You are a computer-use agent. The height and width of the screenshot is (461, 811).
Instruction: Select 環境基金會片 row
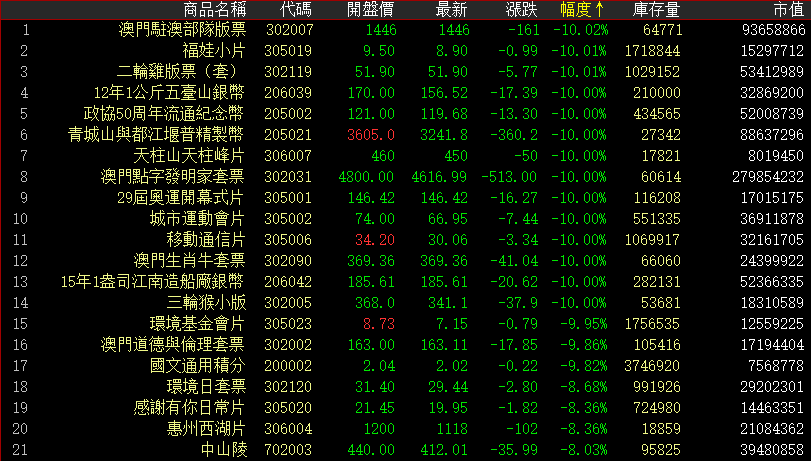coord(406,324)
